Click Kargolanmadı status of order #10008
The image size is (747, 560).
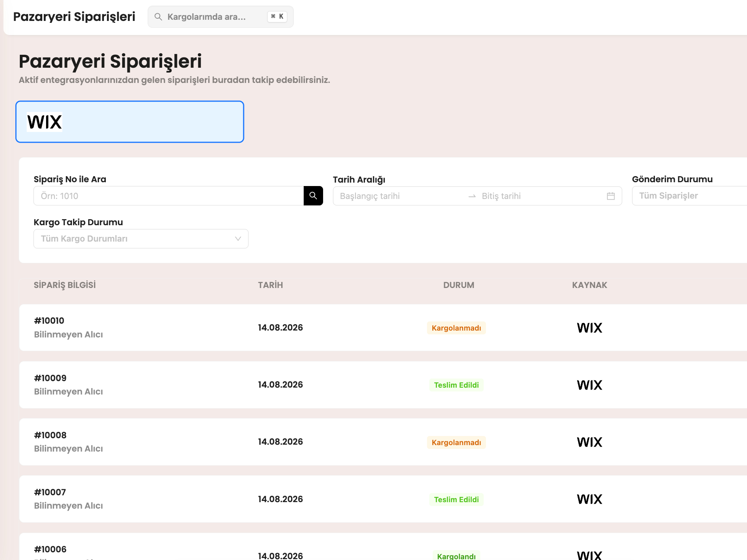pos(456,442)
